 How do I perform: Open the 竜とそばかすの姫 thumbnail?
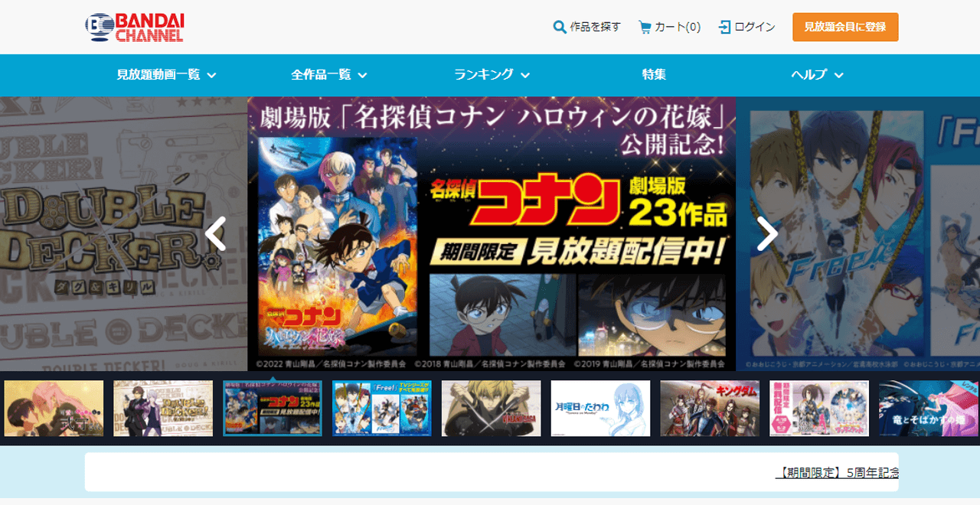click(x=928, y=409)
